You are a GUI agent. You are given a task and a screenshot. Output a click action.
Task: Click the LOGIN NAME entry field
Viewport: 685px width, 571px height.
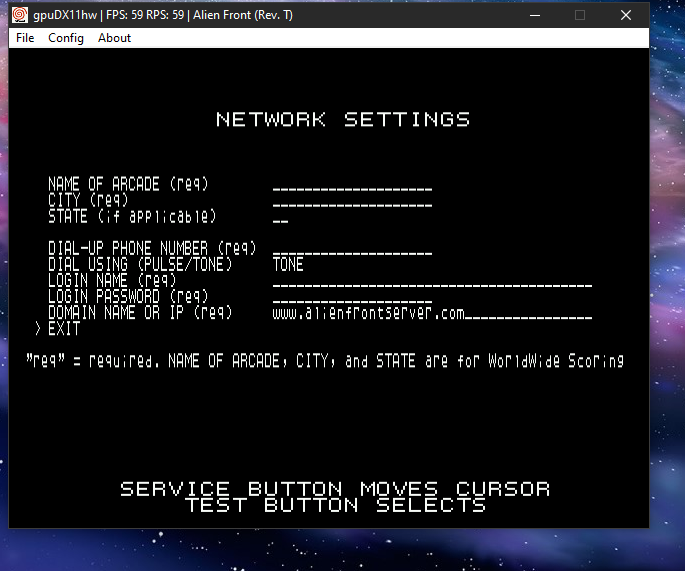[x=432, y=281]
